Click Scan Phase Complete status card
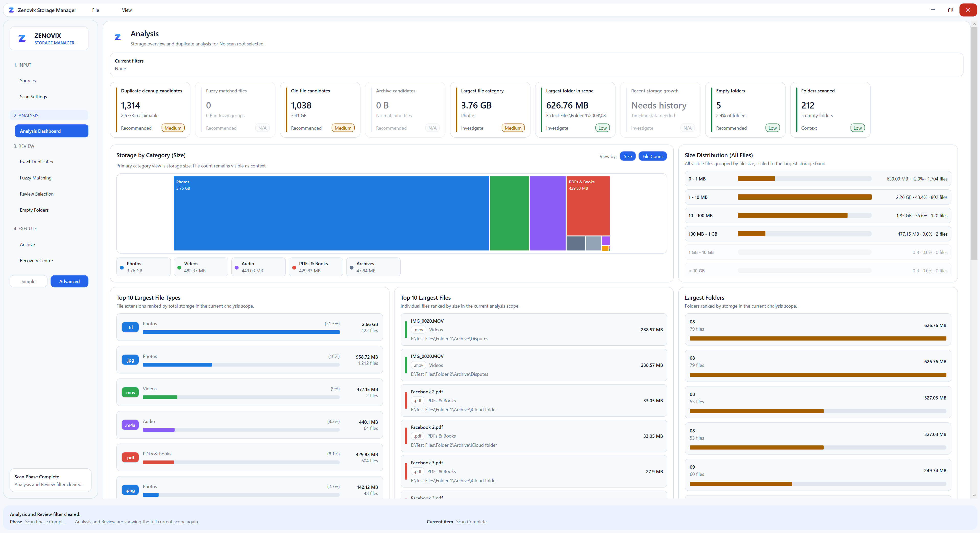Viewport: 980px width, 533px height. [x=50, y=480]
